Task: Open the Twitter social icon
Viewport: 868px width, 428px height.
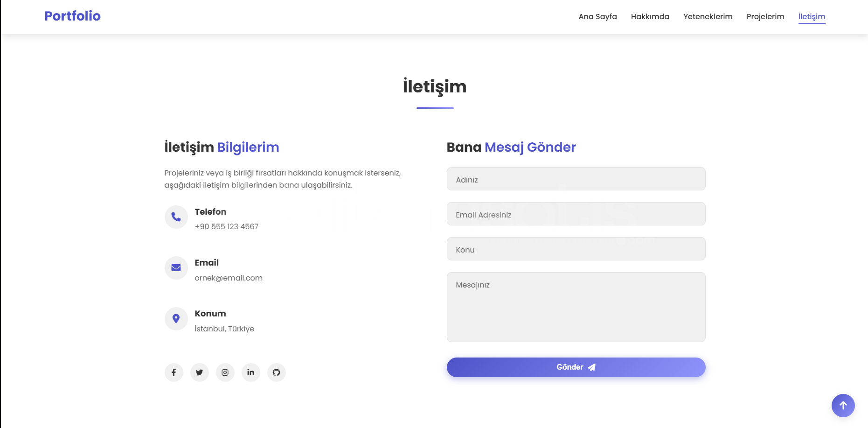Action: pos(199,372)
